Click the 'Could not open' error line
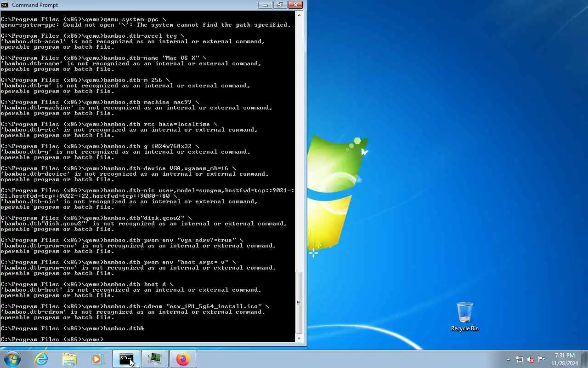Image resolution: width=588 pixels, height=368 pixels. (x=146, y=25)
